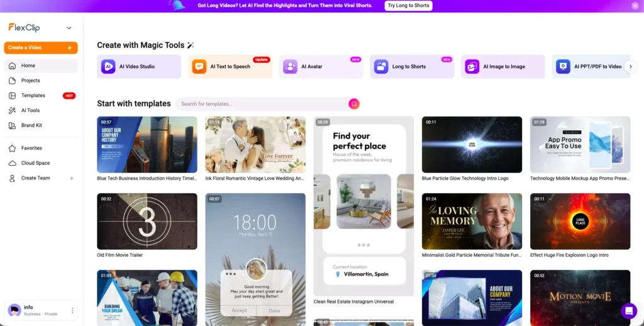This screenshot has height=326, width=644.
Task: Show more magic tools with right arrow
Action: (630, 67)
